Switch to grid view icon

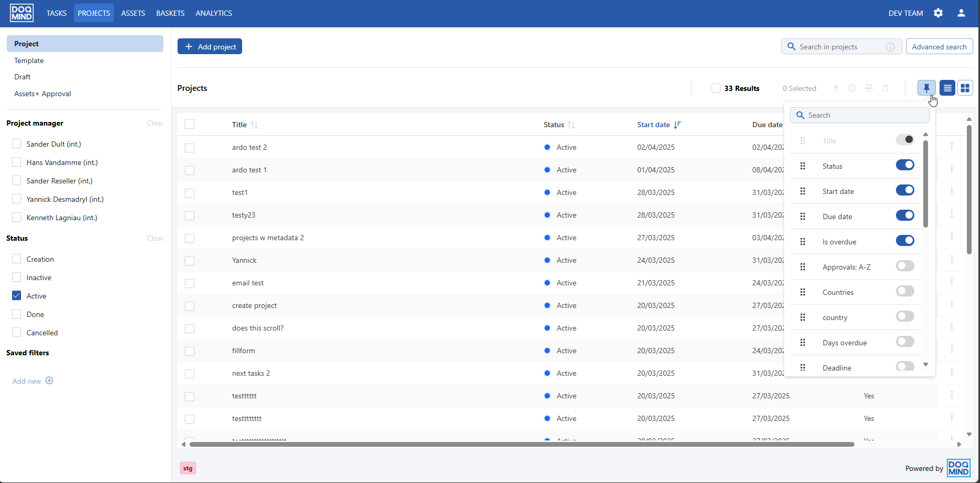tap(965, 88)
